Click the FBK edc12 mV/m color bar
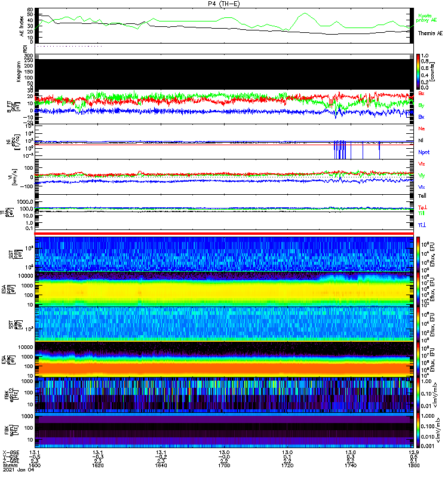The height and width of the screenshot is (478, 448). coord(418,395)
